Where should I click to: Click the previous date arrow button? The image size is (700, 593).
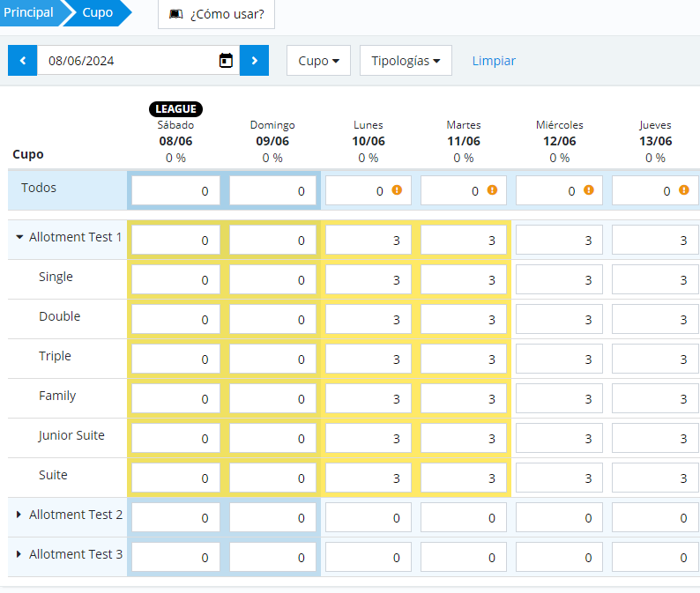click(x=22, y=61)
